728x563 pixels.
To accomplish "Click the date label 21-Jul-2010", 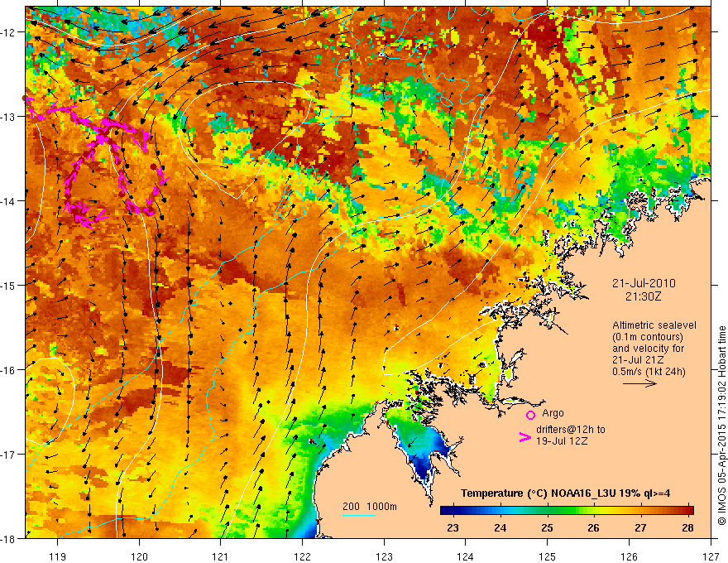I will point(644,283).
